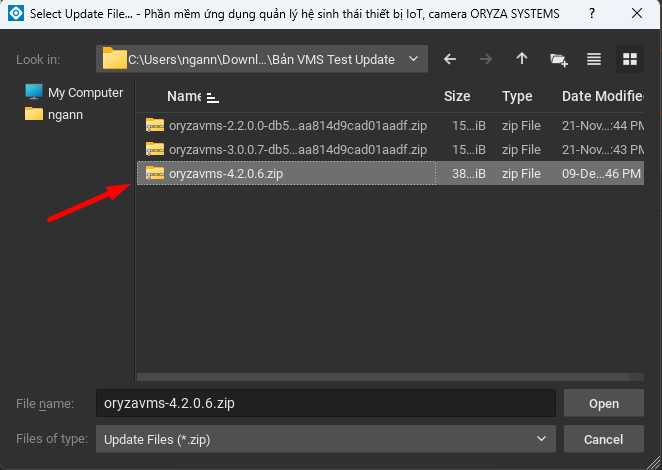Click date cell 21-Nov...:44 PM
Viewport: 662px width, 470px height.
click(x=602, y=125)
